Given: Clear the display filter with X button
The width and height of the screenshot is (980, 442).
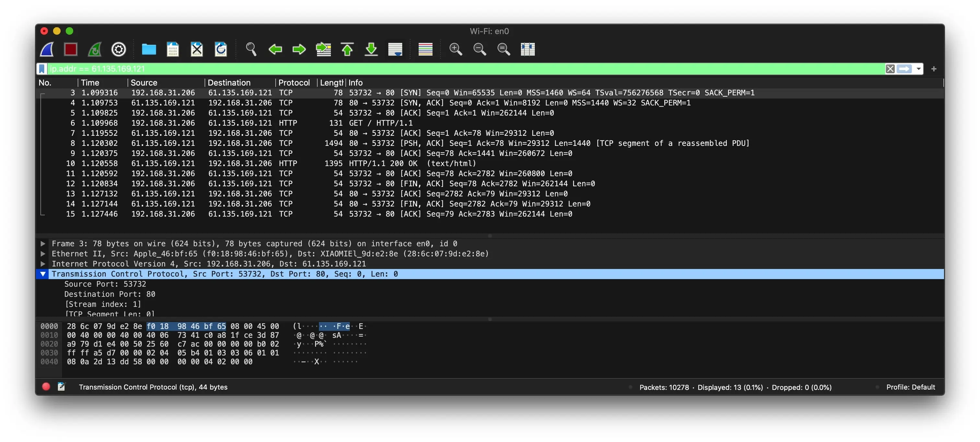Looking at the screenshot, I should pos(890,69).
